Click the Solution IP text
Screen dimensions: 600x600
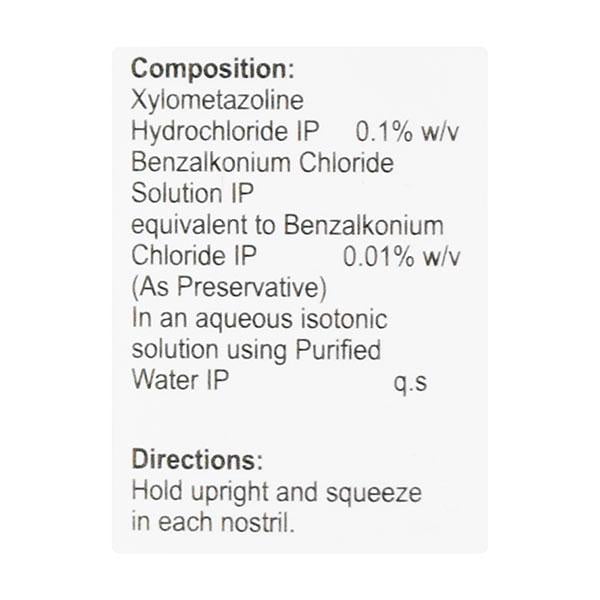[x=192, y=194]
